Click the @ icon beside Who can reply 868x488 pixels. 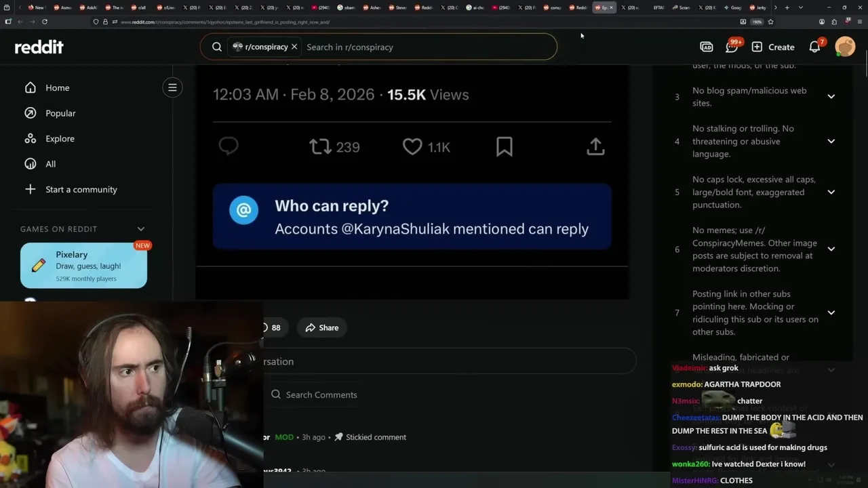[243, 210]
